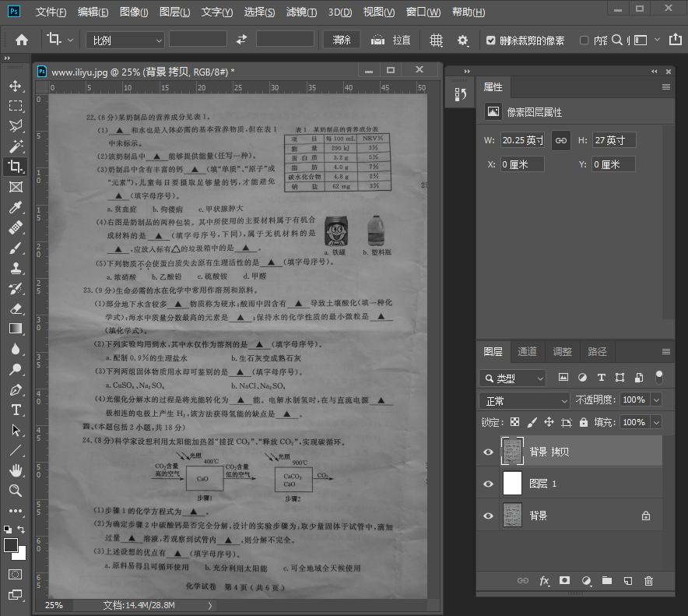Select the Gradient tool
Image resolution: width=688 pixels, height=616 pixels.
(x=16, y=329)
